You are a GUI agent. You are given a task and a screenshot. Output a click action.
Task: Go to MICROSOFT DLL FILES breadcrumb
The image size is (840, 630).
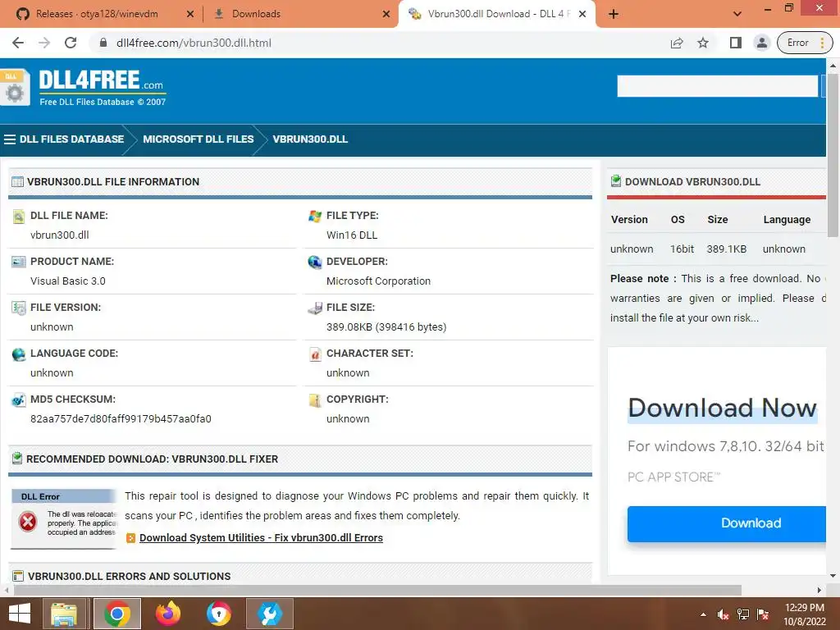coord(199,139)
